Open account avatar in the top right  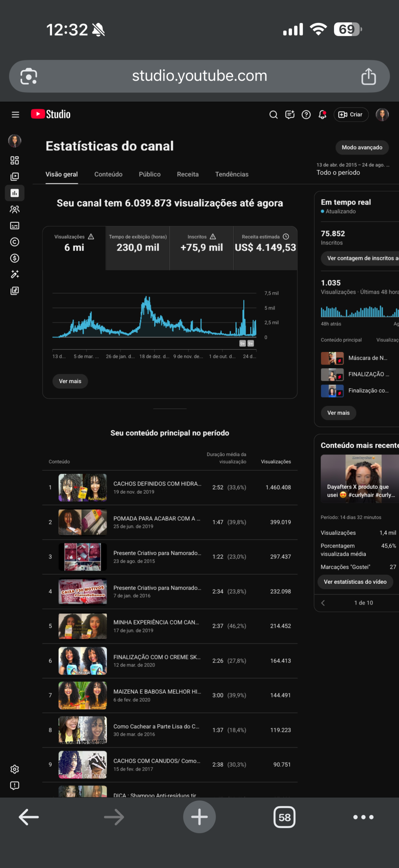(x=382, y=115)
